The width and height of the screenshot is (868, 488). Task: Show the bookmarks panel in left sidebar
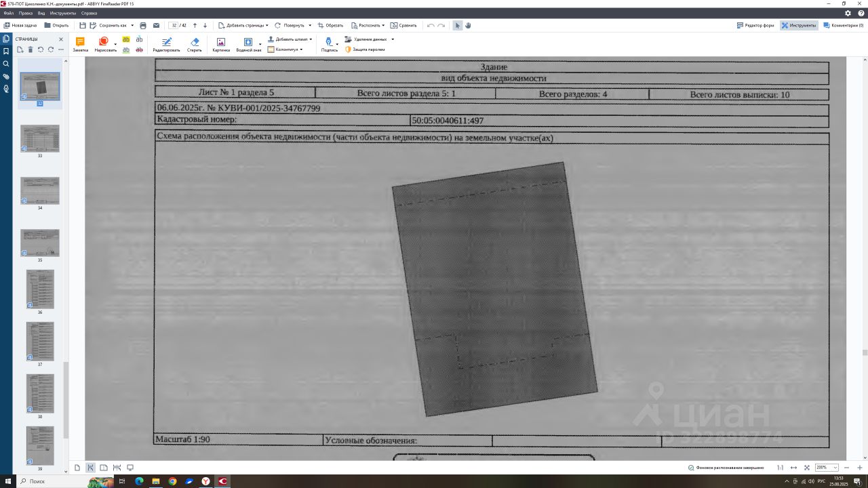pyautogui.click(x=6, y=52)
